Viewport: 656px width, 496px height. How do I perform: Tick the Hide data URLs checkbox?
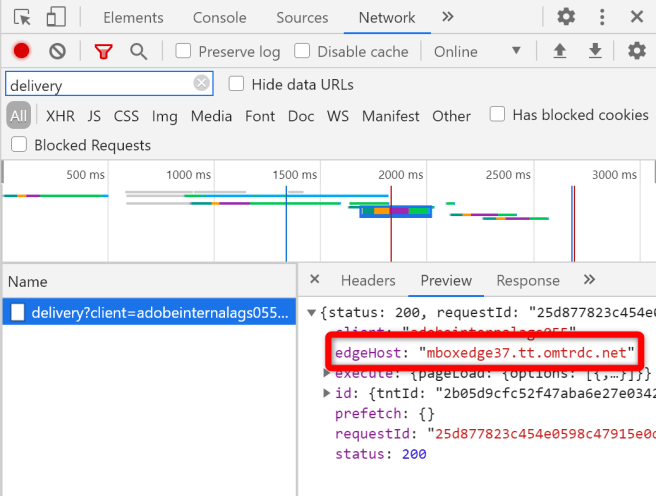click(x=237, y=84)
